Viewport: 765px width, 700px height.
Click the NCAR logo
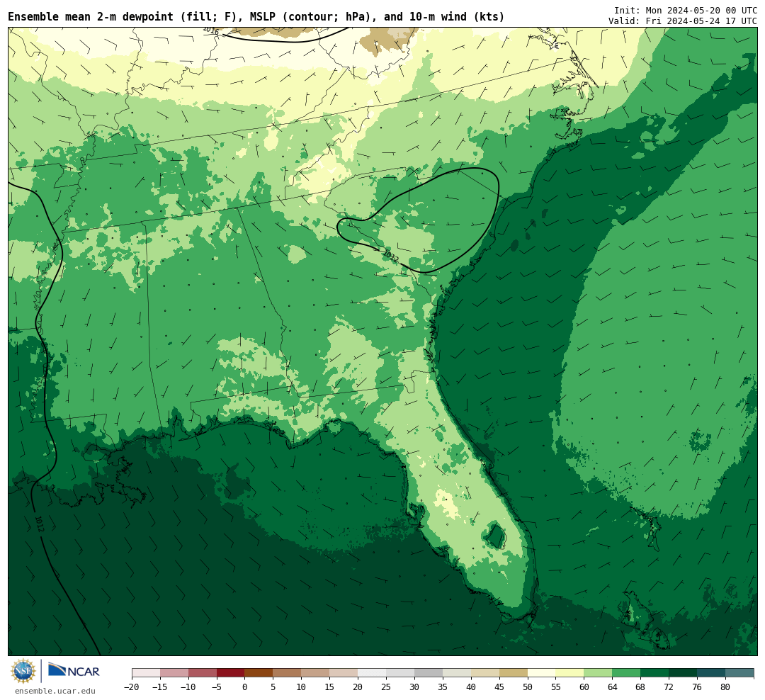click(74, 670)
